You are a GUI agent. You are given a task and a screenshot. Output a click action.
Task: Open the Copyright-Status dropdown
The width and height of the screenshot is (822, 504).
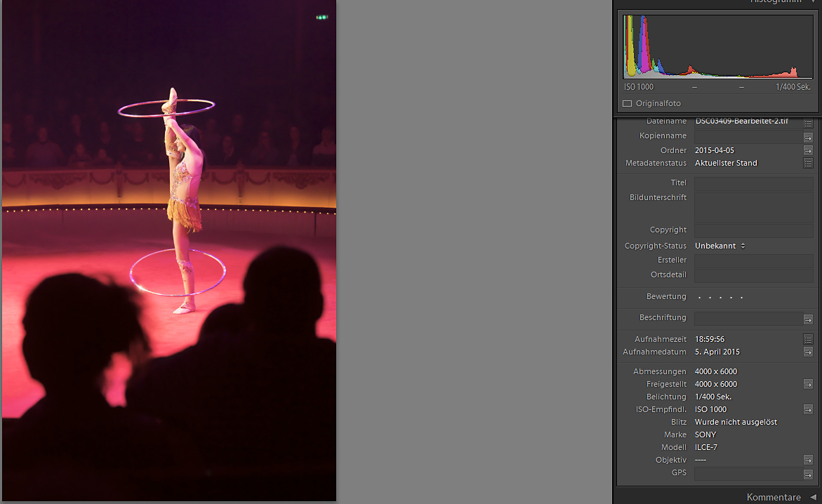tap(720, 246)
